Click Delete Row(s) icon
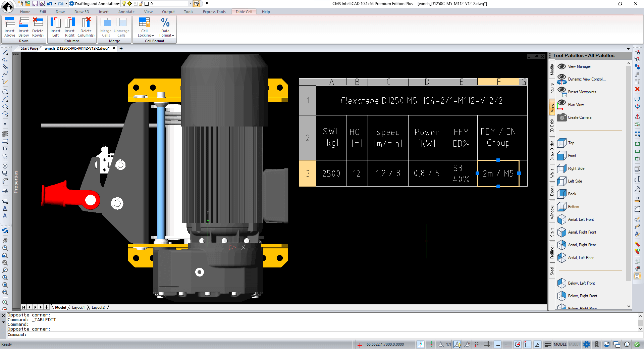 (38, 27)
